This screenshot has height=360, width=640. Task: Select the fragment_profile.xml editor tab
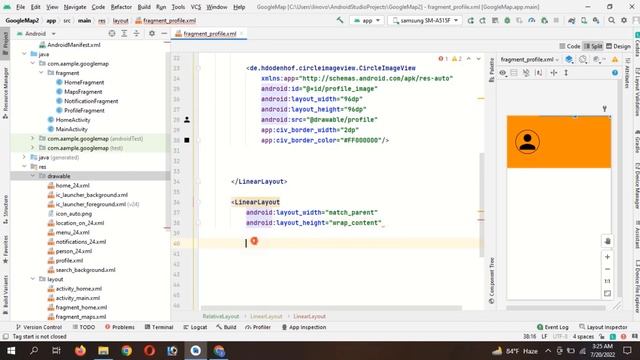click(x=209, y=33)
